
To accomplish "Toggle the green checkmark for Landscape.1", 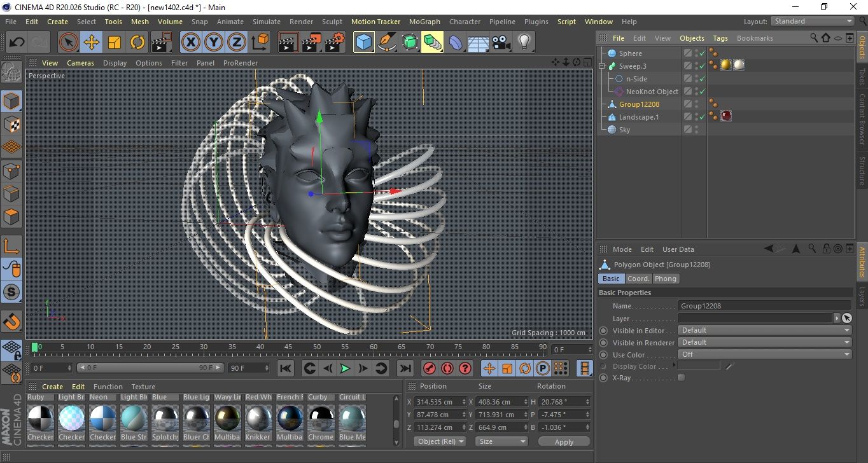I will pos(703,117).
